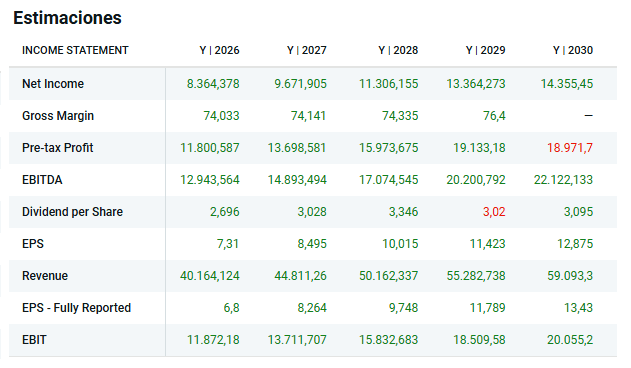Viewport: 631px width, 368px height.
Task: Click the Gross Margin row label
Action: coord(58,116)
